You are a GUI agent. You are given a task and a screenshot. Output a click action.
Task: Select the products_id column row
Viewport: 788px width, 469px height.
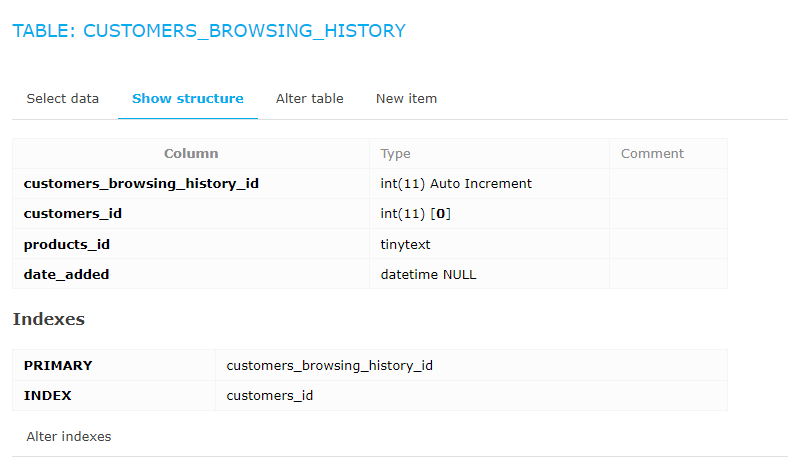[x=370, y=244]
